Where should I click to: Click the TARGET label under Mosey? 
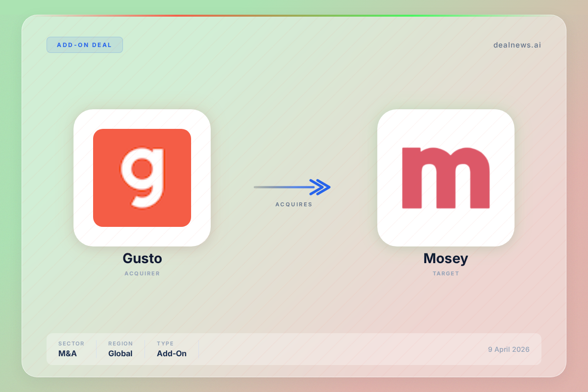[x=445, y=273]
